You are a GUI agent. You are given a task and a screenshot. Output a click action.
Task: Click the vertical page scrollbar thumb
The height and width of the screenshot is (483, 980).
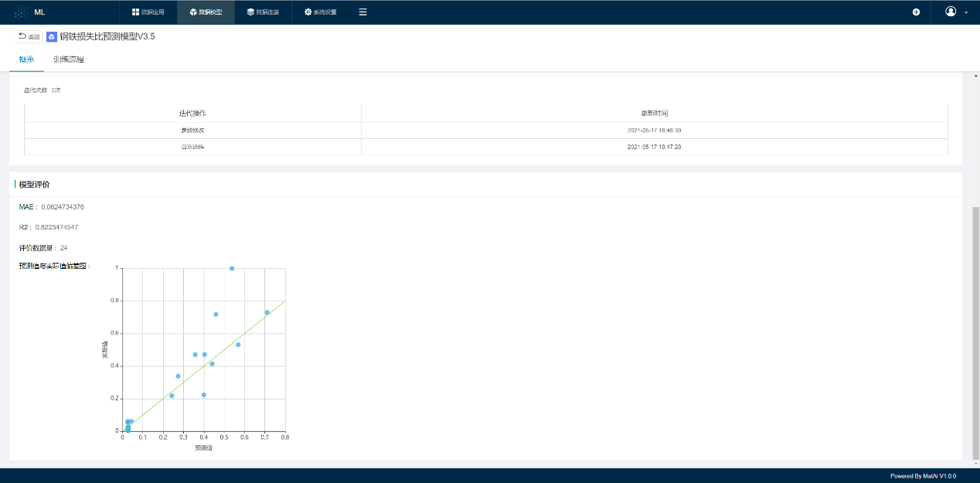point(975,332)
